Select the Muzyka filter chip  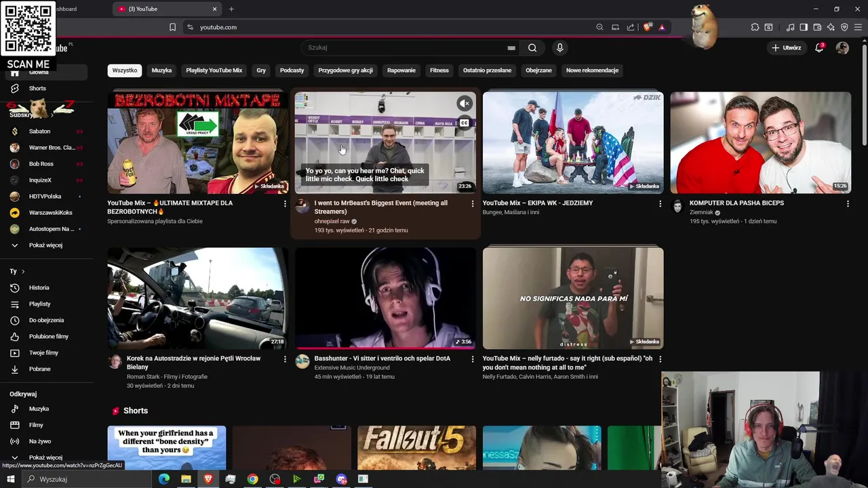161,70
